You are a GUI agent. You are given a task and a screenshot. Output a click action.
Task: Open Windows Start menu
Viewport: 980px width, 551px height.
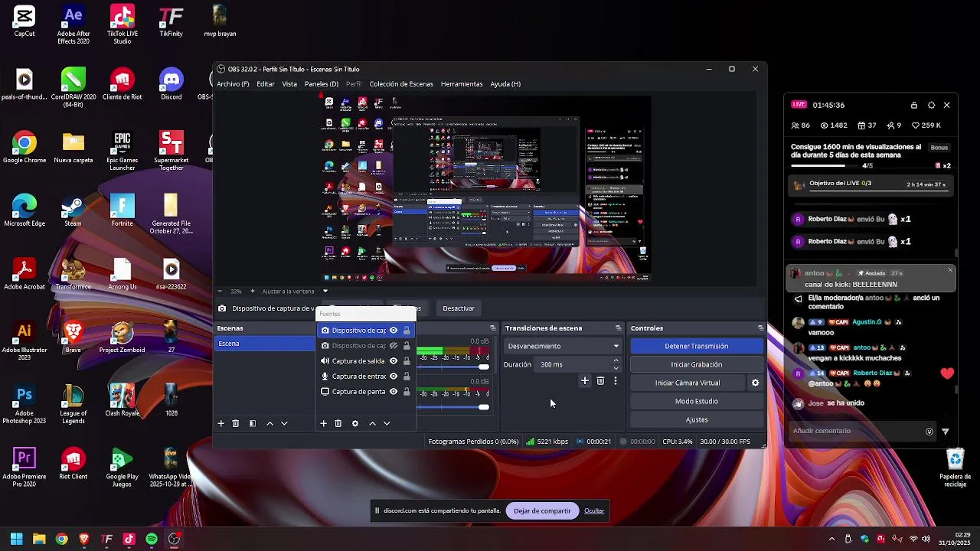tap(16, 539)
